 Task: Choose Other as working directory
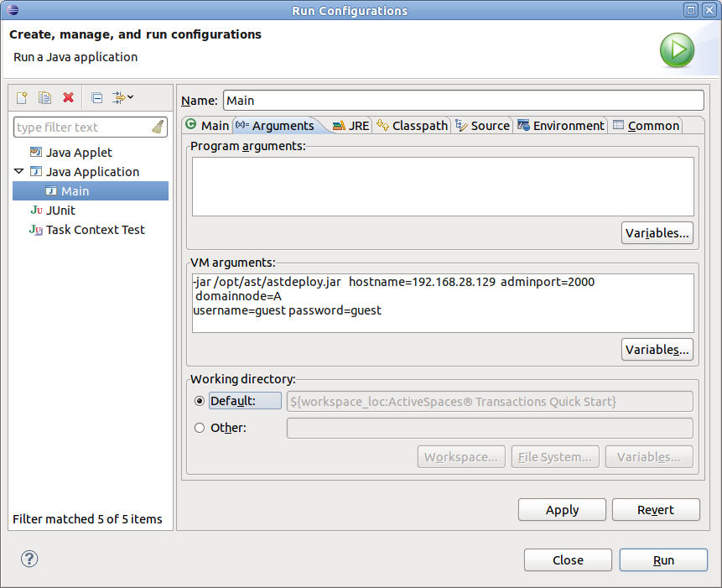click(x=200, y=428)
